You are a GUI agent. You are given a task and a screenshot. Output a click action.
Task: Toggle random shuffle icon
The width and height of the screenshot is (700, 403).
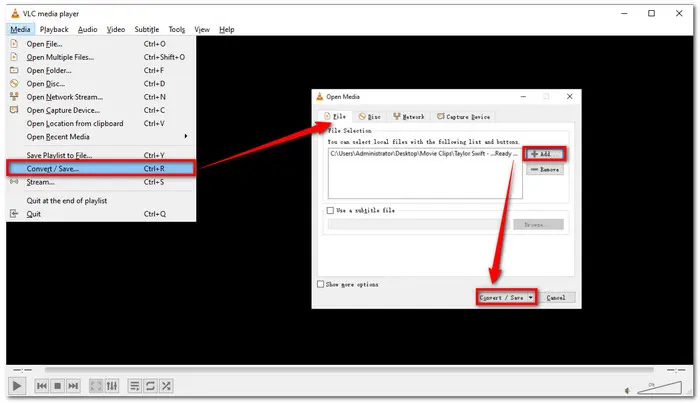pyautogui.click(x=166, y=386)
